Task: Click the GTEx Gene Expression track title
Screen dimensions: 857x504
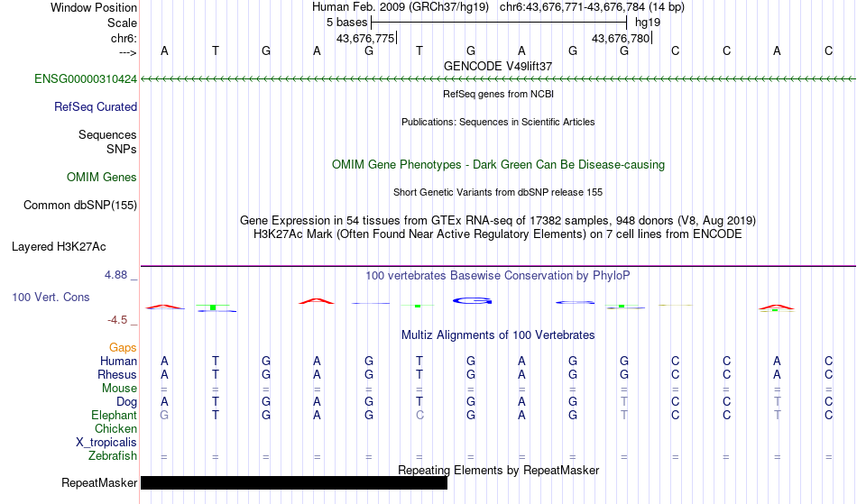Action: [x=498, y=221]
